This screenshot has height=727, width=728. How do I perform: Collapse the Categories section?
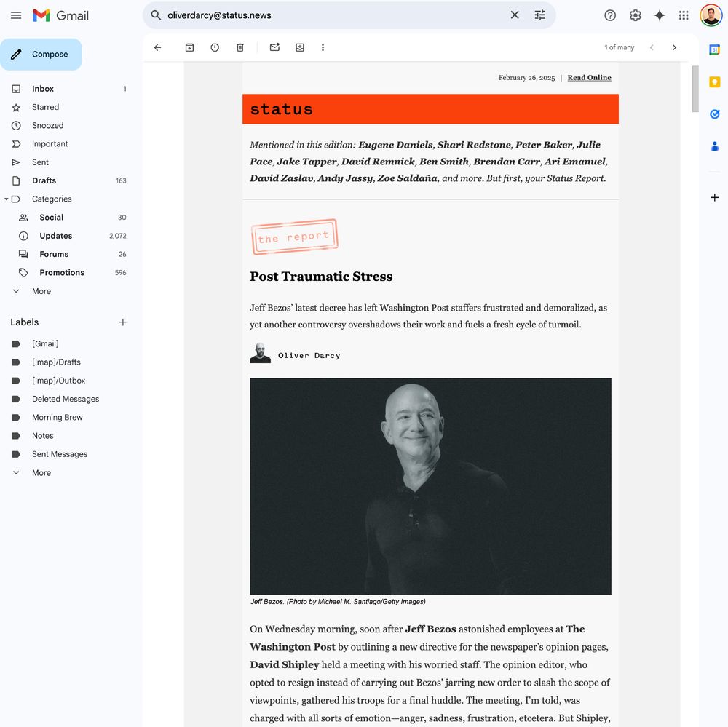(x=6, y=199)
